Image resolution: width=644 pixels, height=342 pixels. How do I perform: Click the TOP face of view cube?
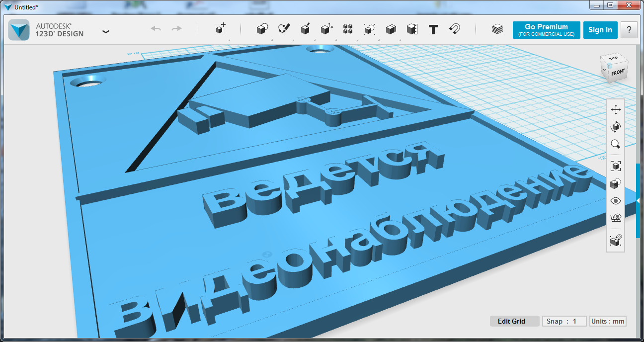pyautogui.click(x=613, y=58)
